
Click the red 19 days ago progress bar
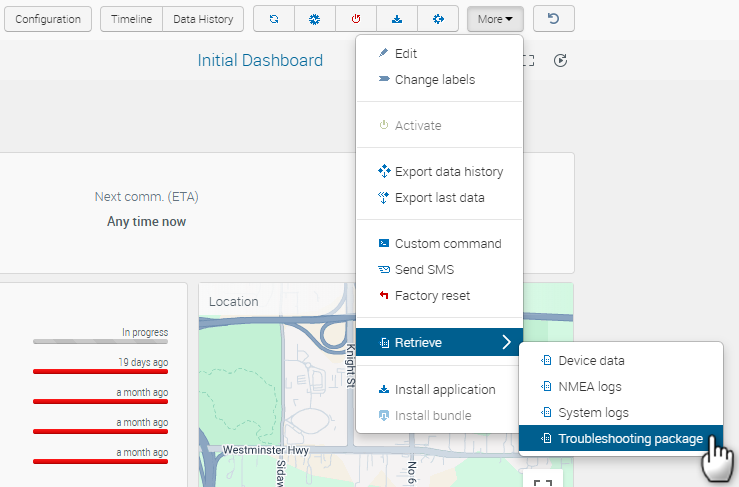pos(100,371)
